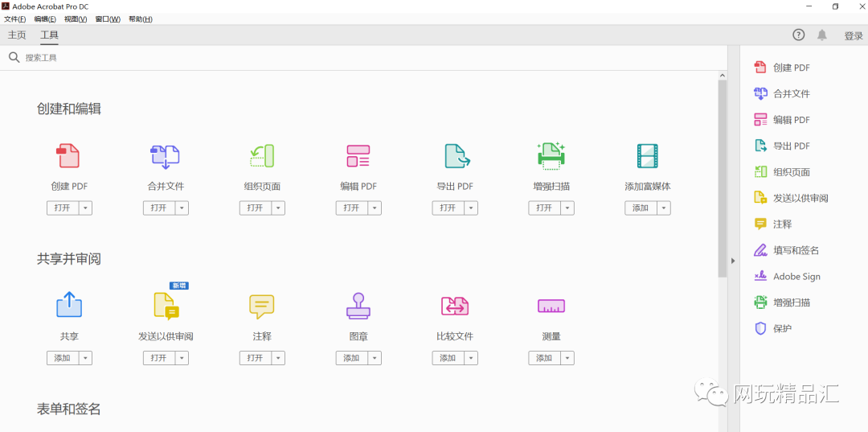The width and height of the screenshot is (868, 432).
Task: Expand the dropdown arrow under 添加富媒体
Action: click(x=665, y=208)
